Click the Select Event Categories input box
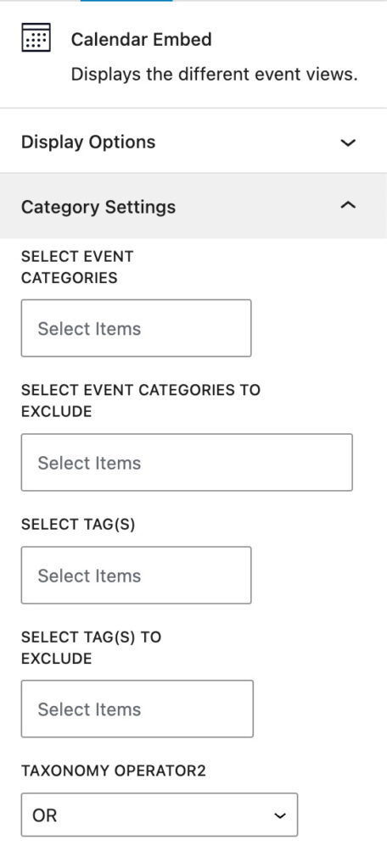This screenshot has width=387, height=868. tap(136, 328)
